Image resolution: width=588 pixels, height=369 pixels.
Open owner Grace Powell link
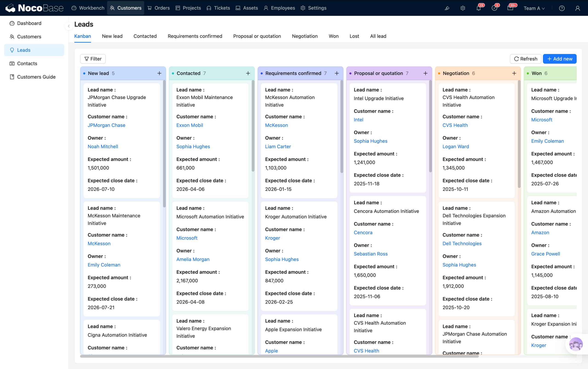[546, 254]
